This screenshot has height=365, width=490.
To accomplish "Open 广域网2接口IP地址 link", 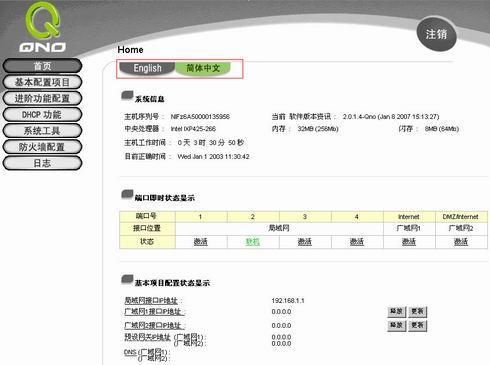I will point(154,325).
